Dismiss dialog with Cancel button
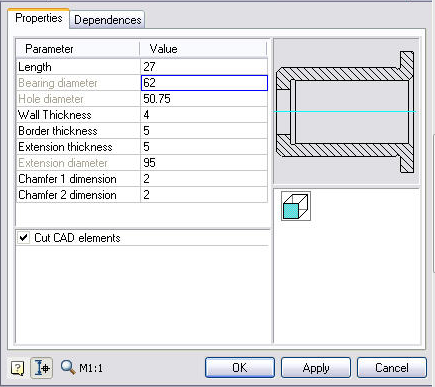 click(x=392, y=368)
